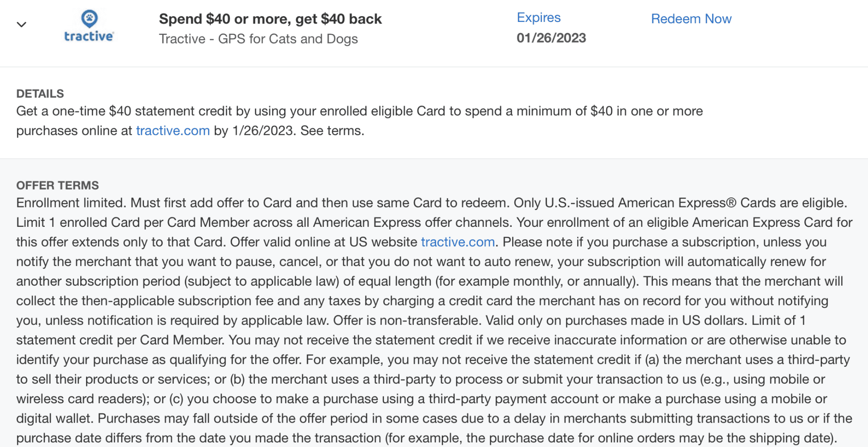Click the tractive wordmark under the pin
This screenshot has height=447, width=868.
[89, 36]
